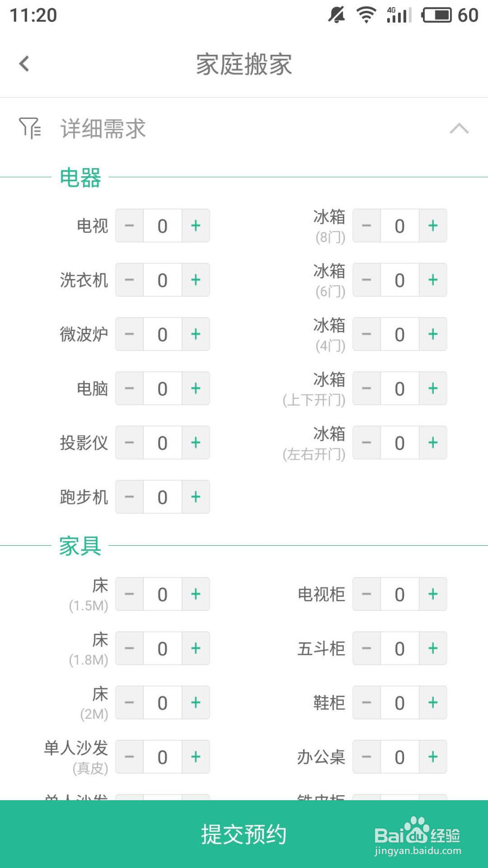Submit booking with 提交预约 button
The width and height of the screenshot is (488, 868).
tap(244, 834)
